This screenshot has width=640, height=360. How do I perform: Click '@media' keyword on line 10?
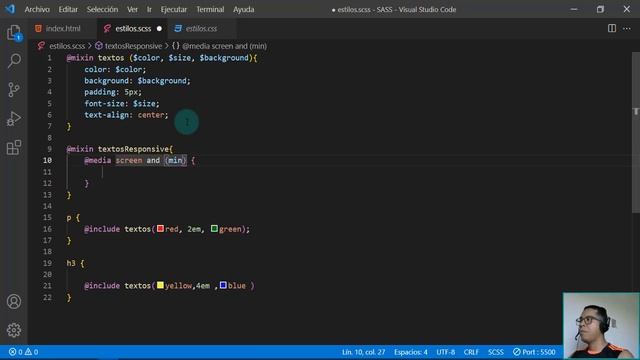tap(98, 160)
